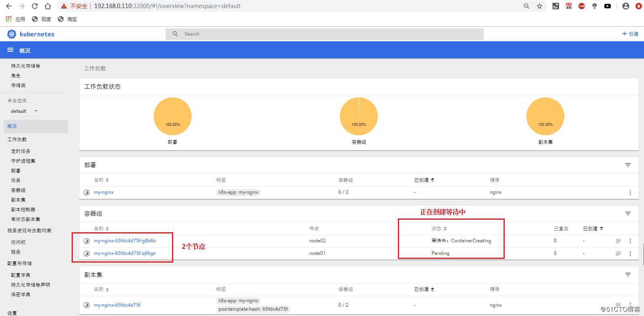The image size is (644, 316).
Task: Open 守护进程集 daemon sets in sidebar
Action: coord(23,161)
